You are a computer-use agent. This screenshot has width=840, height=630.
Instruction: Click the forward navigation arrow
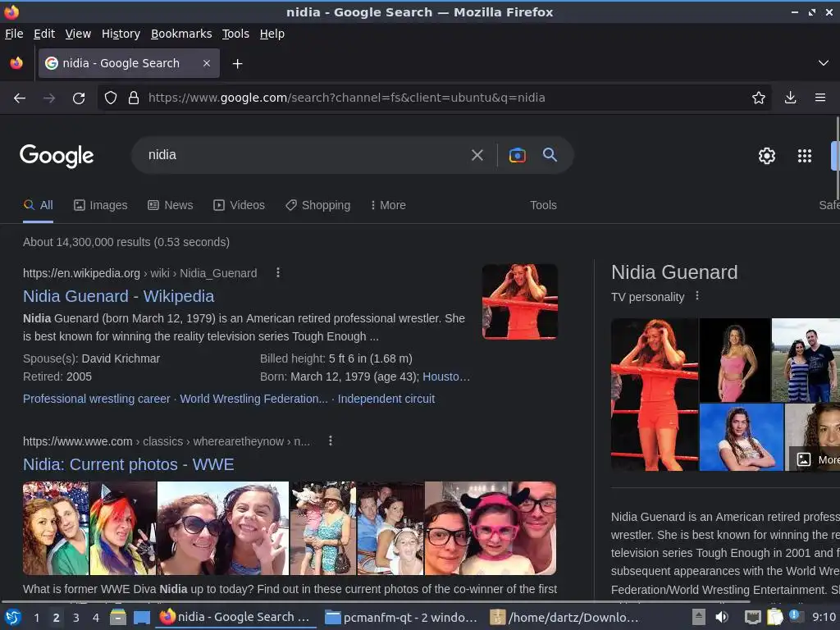pyautogui.click(x=49, y=98)
